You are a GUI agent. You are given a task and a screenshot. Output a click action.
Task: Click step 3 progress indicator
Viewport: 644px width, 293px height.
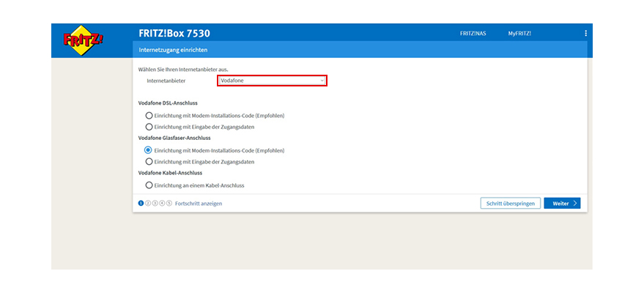click(x=155, y=203)
